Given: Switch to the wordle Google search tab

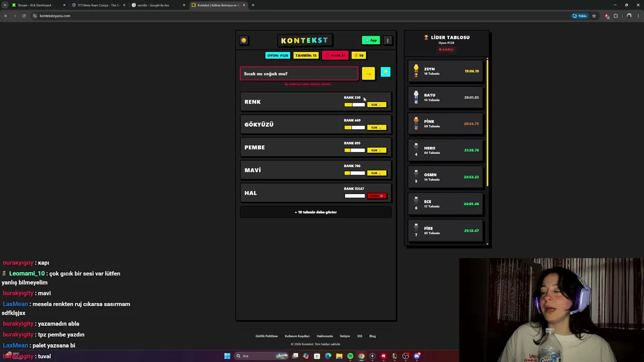Looking at the screenshot, I should click(x=158, y=5).
